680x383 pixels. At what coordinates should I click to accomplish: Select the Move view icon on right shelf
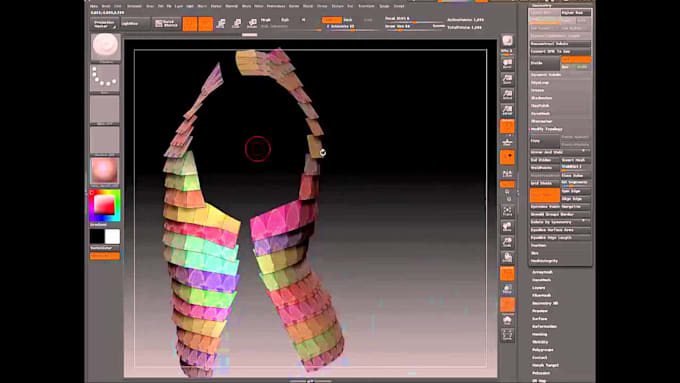click(507, 227)
